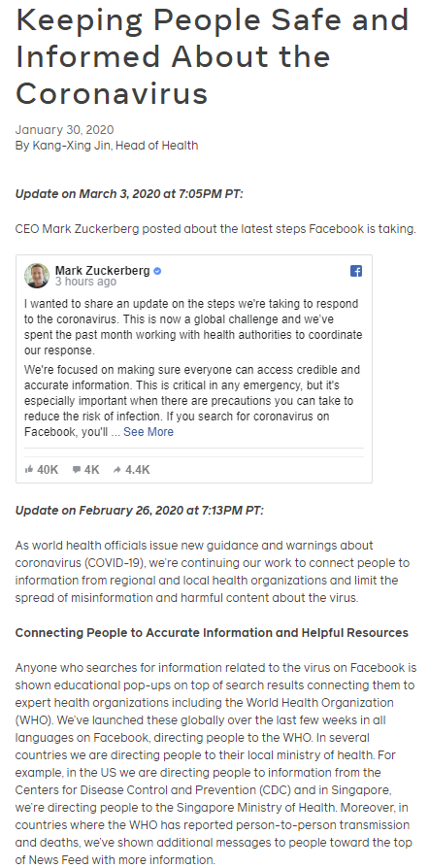Viewport: 429px width, 868px height.
Task: Open Mark Zuckerberg's profile picture
Action: 37,275
